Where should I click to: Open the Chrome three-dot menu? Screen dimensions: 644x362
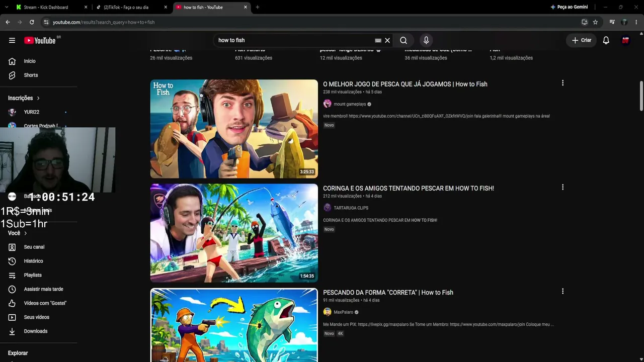pos(636,22)
